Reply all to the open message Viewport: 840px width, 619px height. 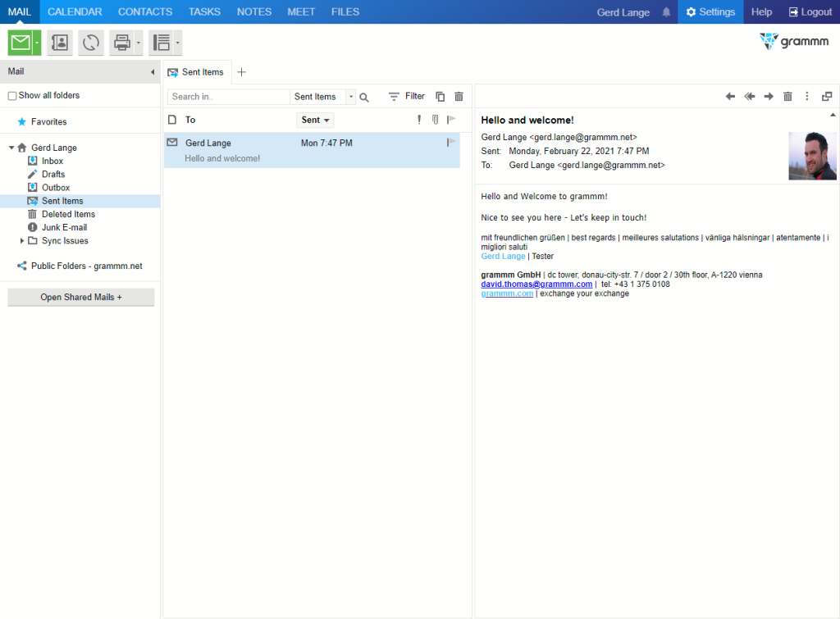[x=750, y=97]
